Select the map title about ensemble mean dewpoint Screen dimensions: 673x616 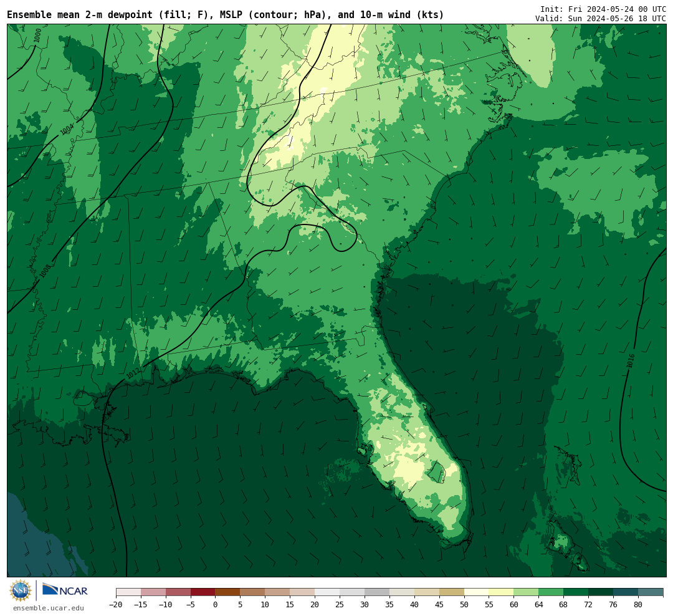click(226, 15)
